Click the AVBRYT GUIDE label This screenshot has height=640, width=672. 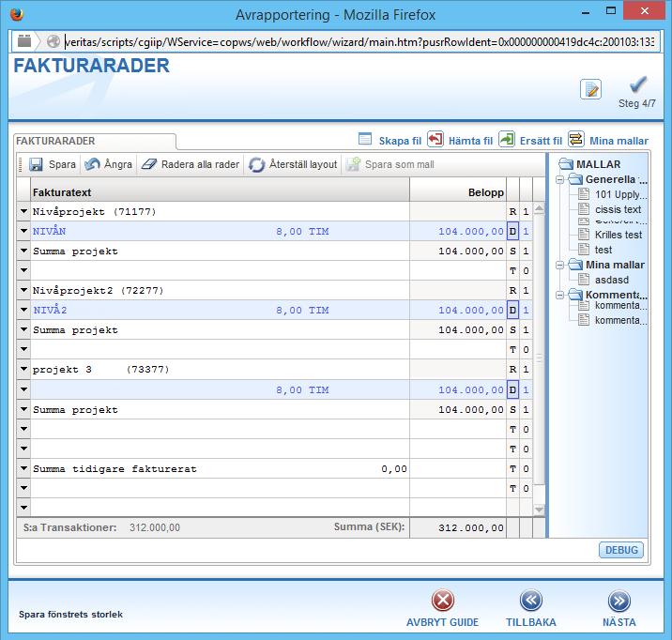[442, 622]
